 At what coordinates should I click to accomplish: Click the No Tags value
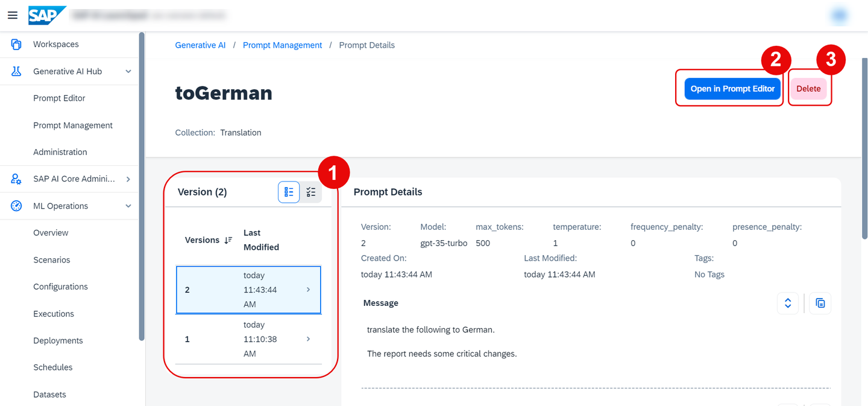[x=709, y=274]
